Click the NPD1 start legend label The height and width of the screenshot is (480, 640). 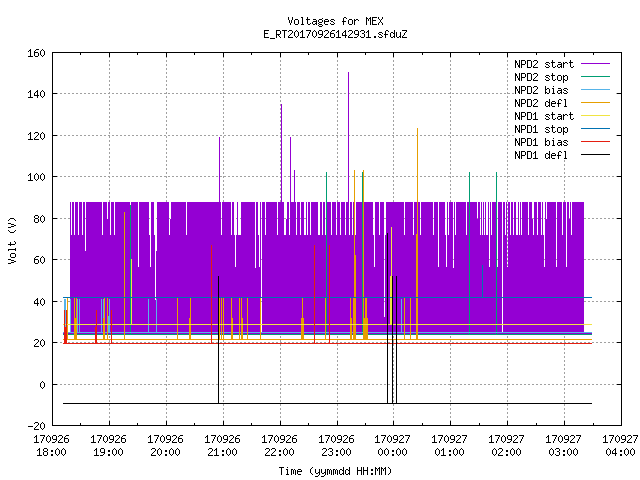tap(544, 116)
